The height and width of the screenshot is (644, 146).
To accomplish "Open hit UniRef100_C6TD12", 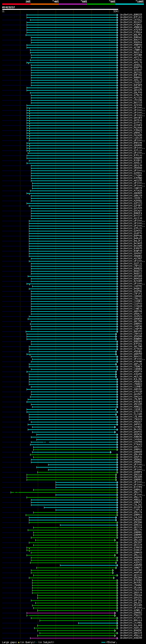I will (131, 20).
